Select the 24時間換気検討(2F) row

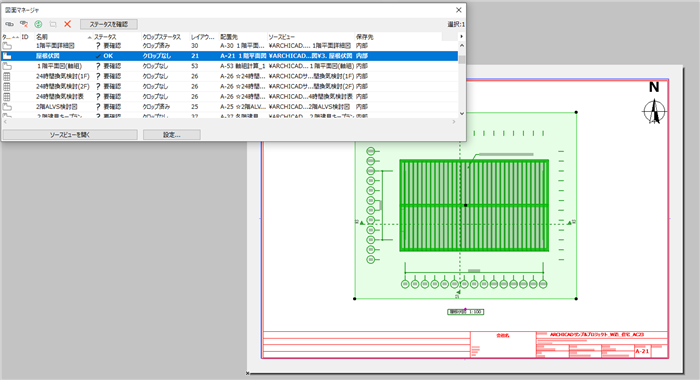230,87
